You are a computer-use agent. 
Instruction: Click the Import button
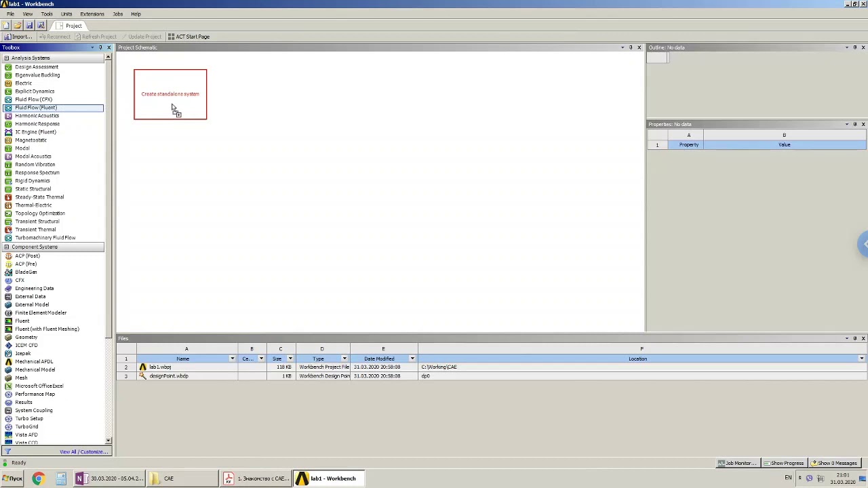click(17, 37)
